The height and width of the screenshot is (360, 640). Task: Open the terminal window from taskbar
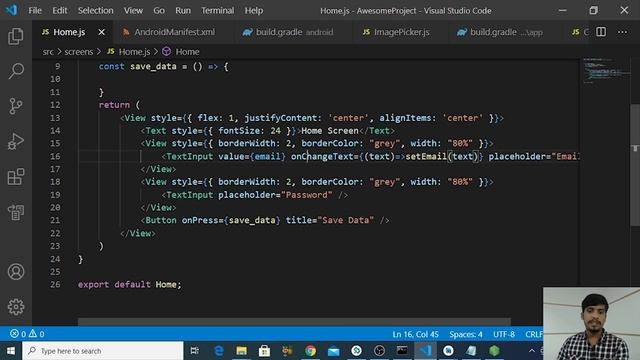click(x=402, y=351)
